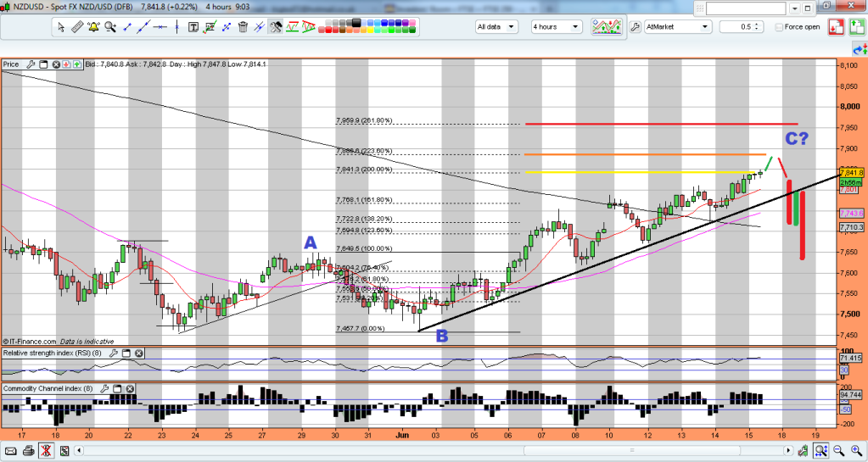
Task: Click the Commodity Channel index (8) label
Action: click(x=48, y=389)
